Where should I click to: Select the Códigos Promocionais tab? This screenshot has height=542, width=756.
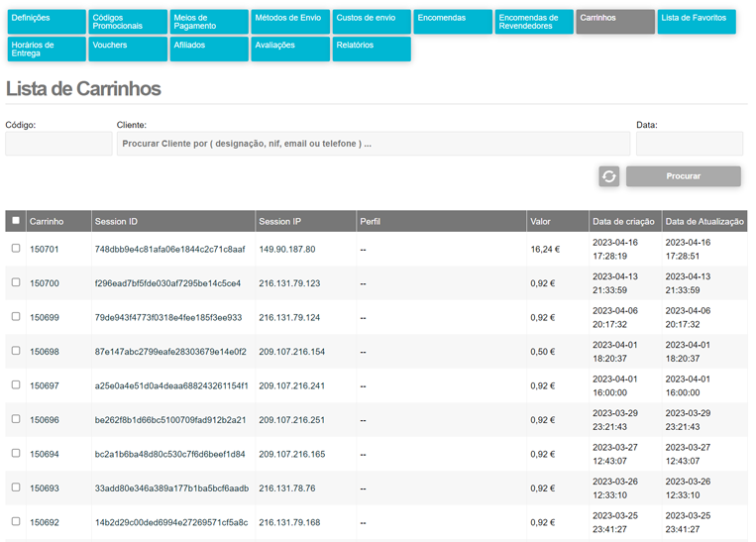[x=126, y=22]
